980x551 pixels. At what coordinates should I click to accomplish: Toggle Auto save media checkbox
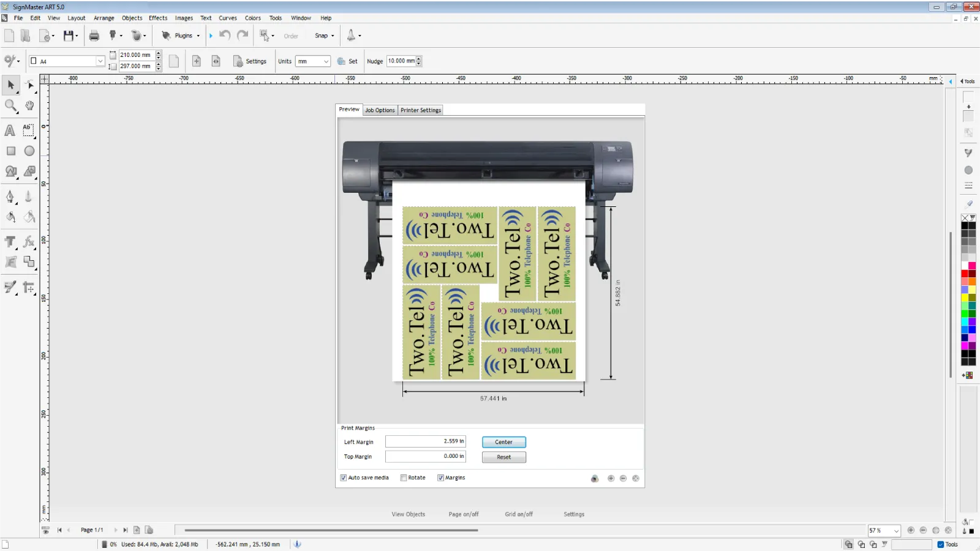pyautogui.click(x=344, y=478)
